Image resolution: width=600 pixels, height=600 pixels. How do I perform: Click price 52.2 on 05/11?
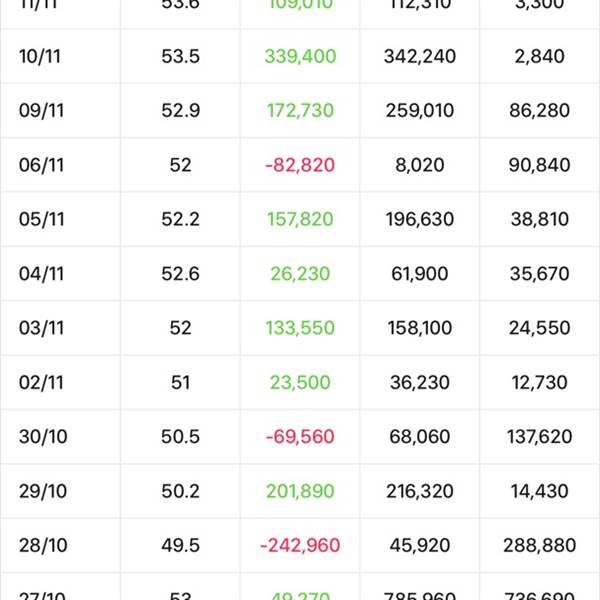coord(180,219)
